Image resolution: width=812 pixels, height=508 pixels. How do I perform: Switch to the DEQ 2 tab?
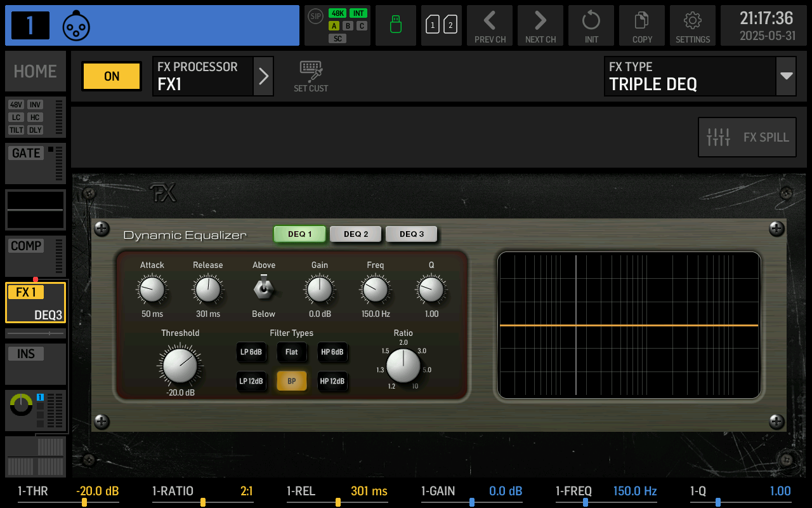pyautogui.click(x=356, y=234)
